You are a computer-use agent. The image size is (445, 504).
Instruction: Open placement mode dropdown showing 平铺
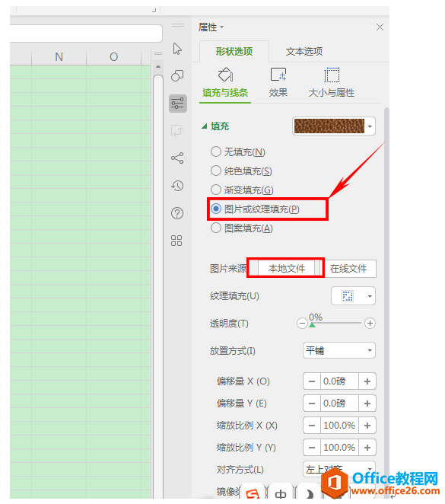[339, 350]
